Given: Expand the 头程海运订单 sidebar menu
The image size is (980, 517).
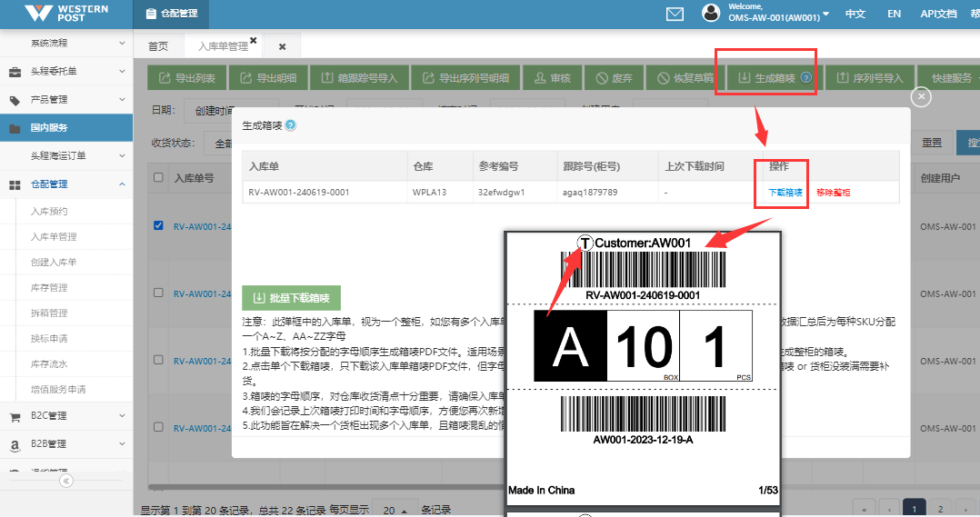Looking at the screenshot, I should coord(66,155).
